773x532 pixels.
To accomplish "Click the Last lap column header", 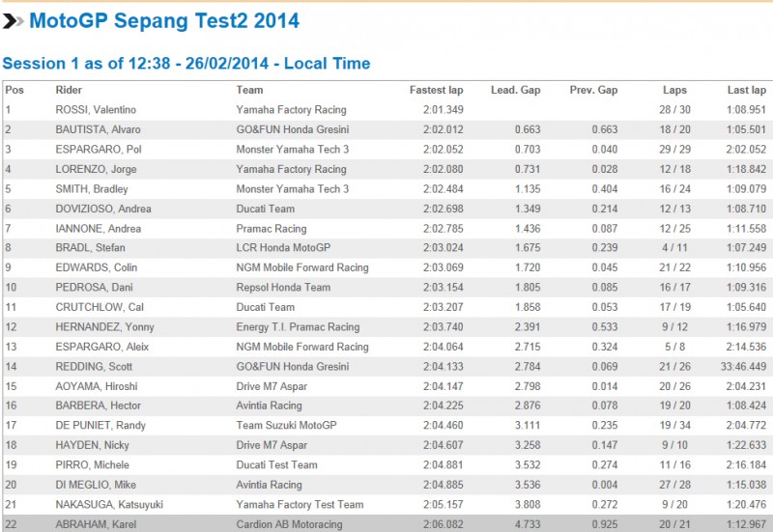I will click(746, 90).
